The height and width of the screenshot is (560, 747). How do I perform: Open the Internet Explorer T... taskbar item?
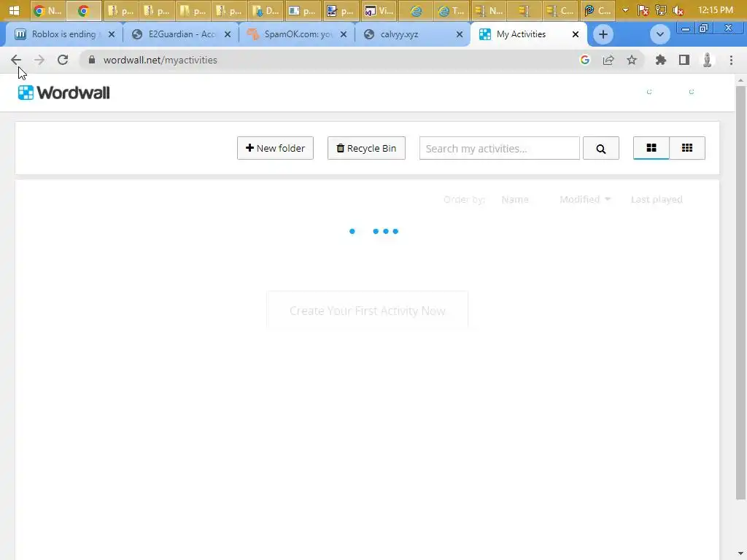coord(452,10)
